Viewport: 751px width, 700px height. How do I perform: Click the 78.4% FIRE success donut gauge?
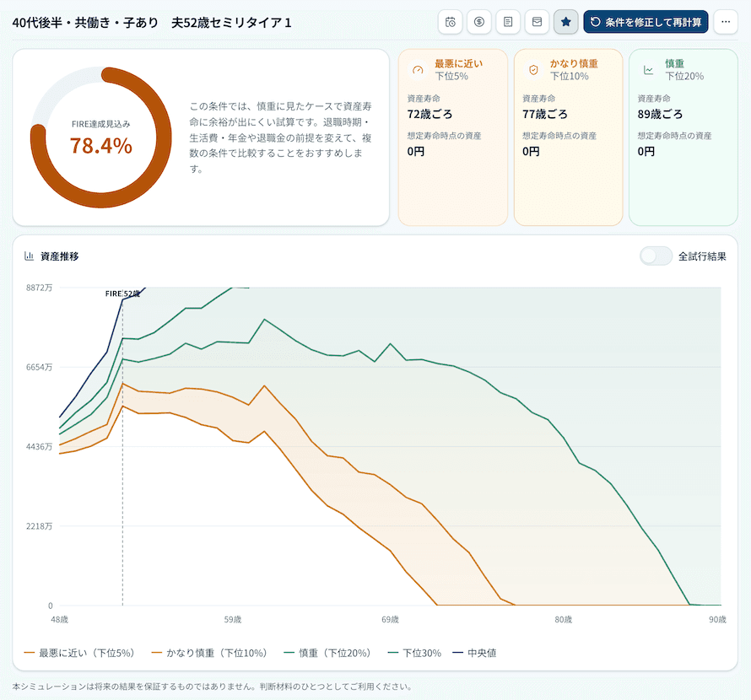(x=101, y=137)
